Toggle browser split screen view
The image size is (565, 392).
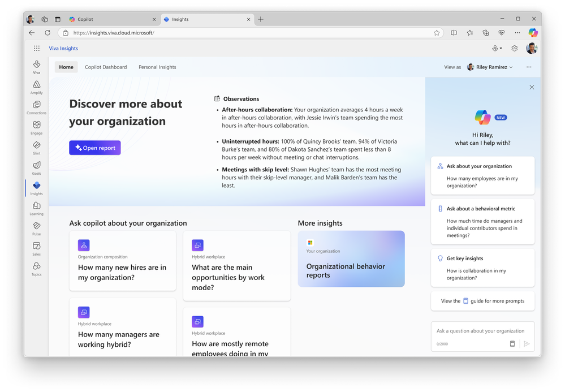(454, 33)
